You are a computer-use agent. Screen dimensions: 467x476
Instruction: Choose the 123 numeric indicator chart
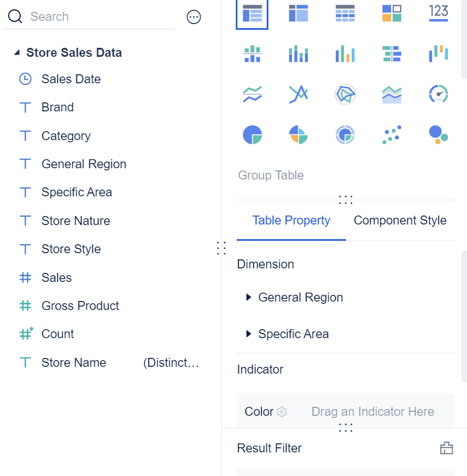438,14
